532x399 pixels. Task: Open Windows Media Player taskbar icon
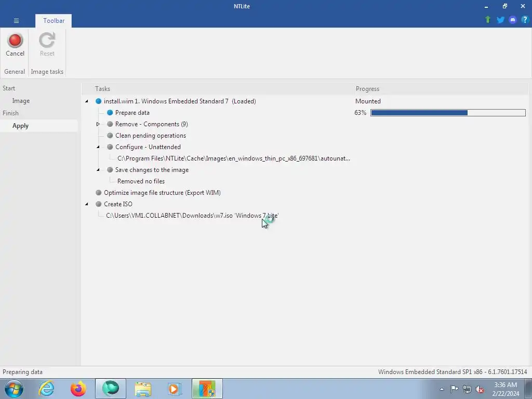coord(175,389)
